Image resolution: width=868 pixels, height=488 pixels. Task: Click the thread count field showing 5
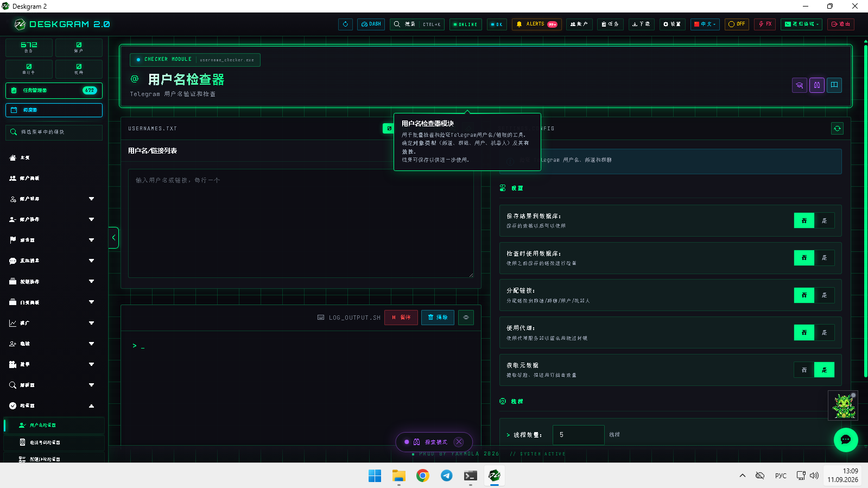578,435
